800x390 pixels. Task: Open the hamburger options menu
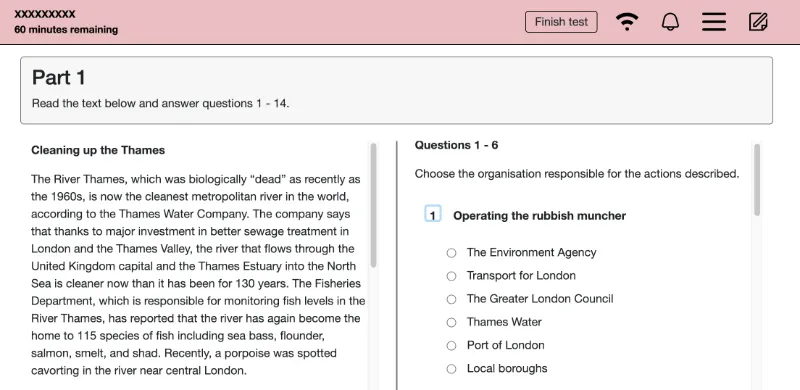[714, 22]
